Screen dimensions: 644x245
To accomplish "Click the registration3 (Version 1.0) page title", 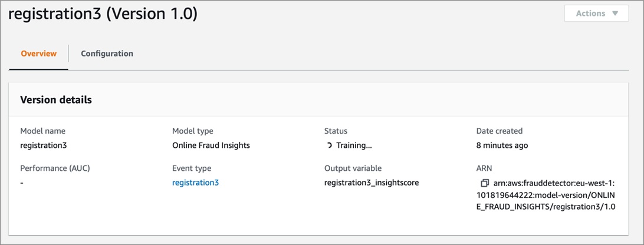I will 103,14.
